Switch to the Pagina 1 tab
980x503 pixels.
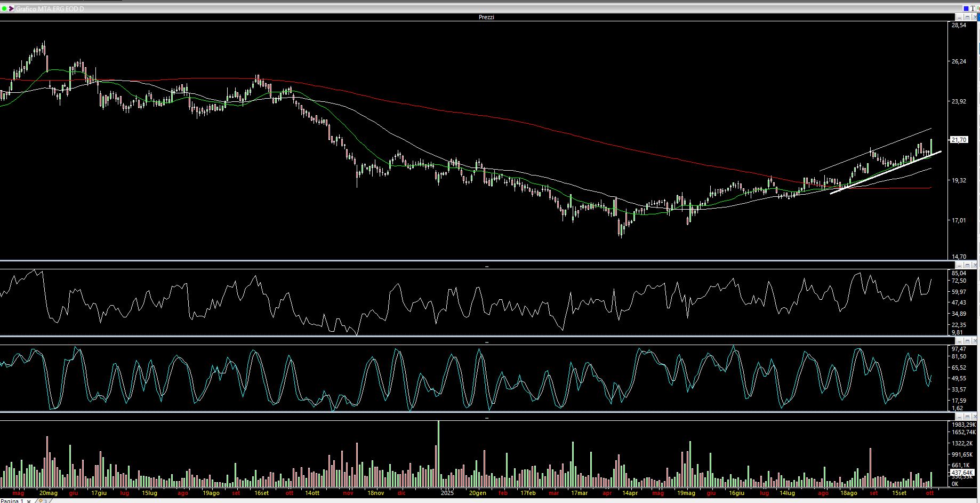(x=12, y=501)
